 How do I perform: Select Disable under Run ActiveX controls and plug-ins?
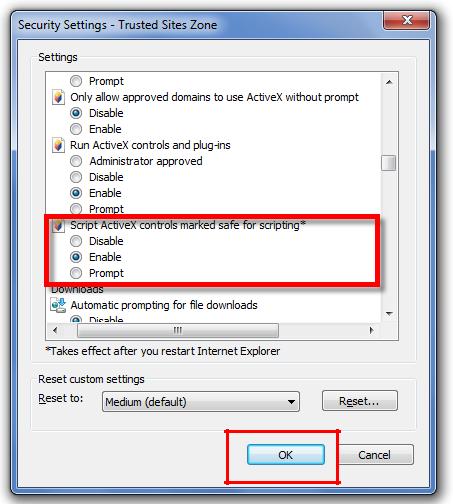[x=76, y=177]
